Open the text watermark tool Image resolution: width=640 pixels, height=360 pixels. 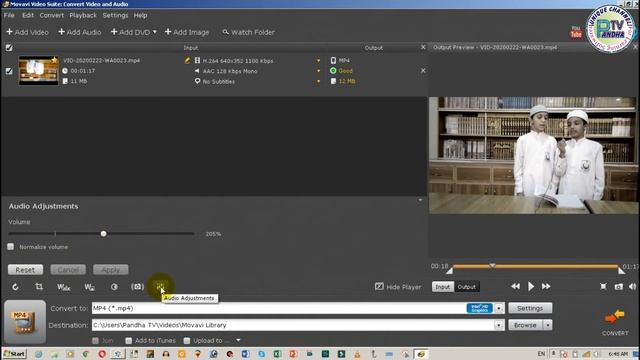pyautogui.click(x=63, y=287)
